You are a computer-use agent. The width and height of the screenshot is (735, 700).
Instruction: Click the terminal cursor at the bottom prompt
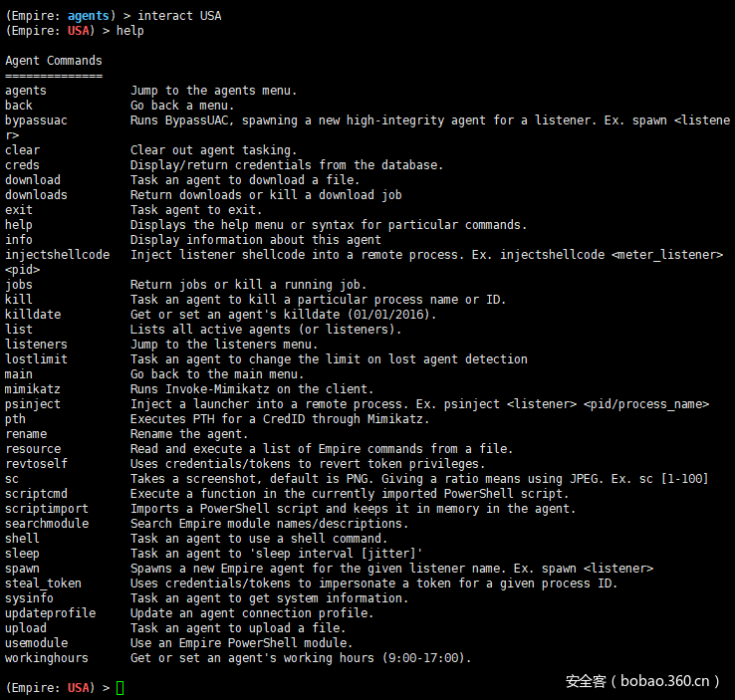(121, 688)
